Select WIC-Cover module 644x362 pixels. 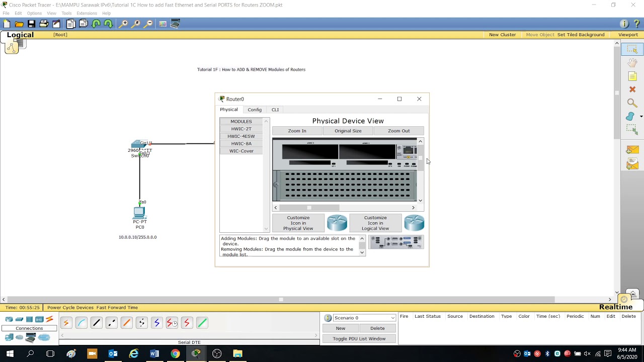click(242, 151)
